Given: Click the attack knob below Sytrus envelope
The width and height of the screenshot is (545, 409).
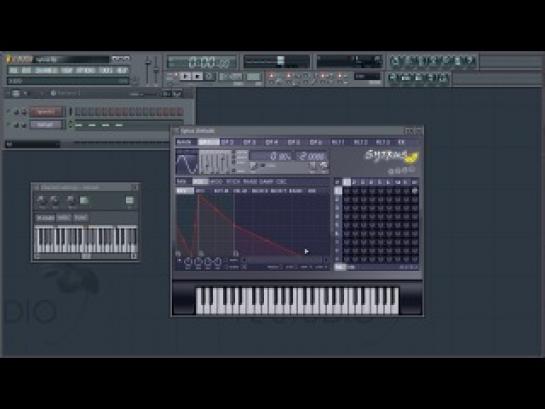Looking at the screenshot, I should tap(188, 261).
